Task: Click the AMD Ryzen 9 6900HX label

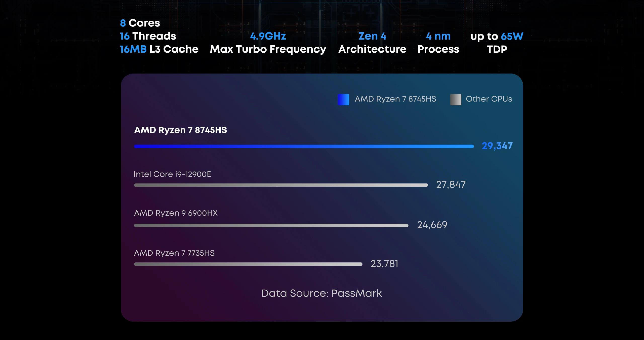Action: pyautogui.click(x=176, y=213)
